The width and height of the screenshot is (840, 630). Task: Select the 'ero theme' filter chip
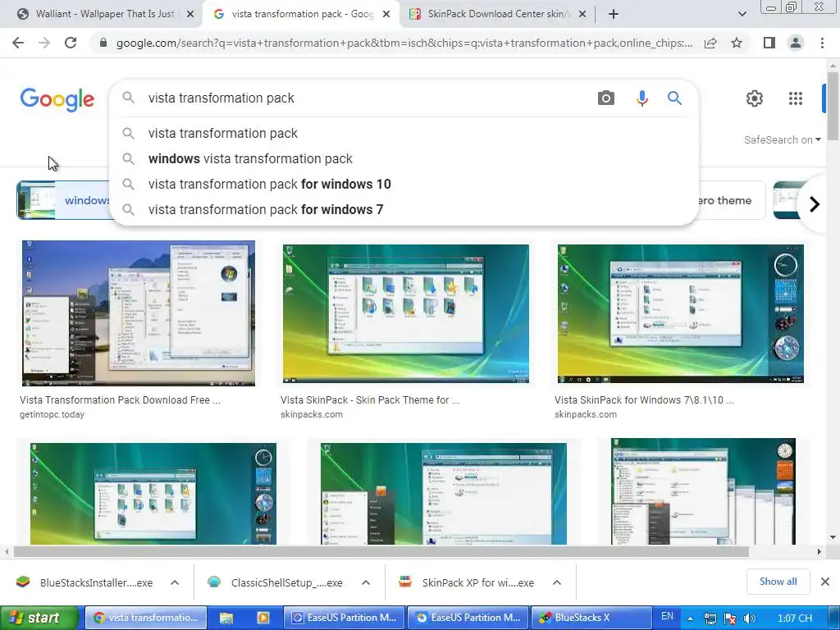pos(731,200)
